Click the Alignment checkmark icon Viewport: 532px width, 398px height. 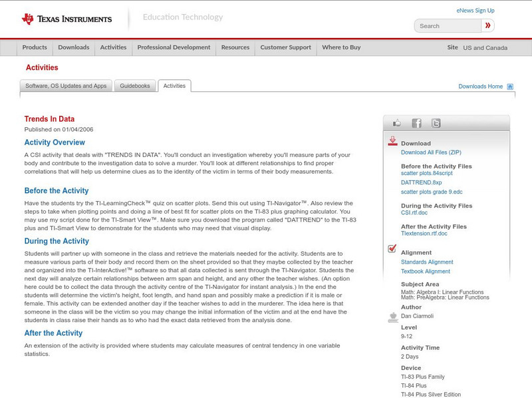tap(392, 248)
